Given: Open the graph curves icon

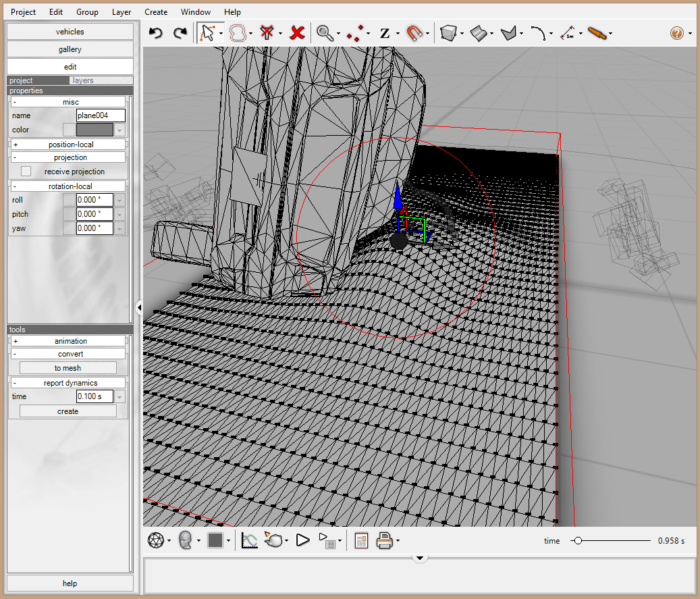Looking at the screenshot, I should tap(249, 540).
